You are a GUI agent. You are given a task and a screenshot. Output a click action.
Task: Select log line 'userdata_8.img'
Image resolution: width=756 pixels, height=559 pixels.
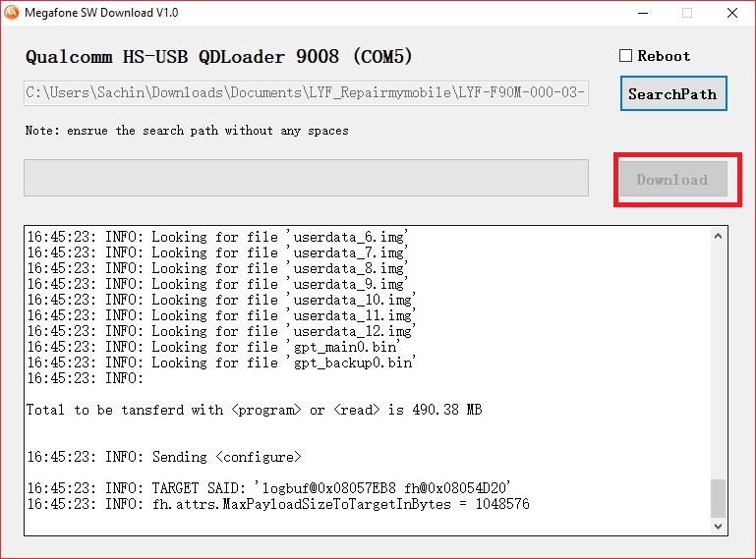(217, 268)
